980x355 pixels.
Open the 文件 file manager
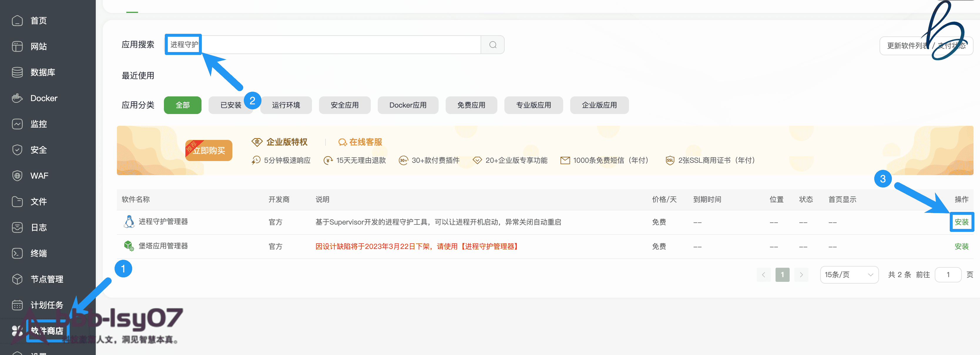pos(38,201)
